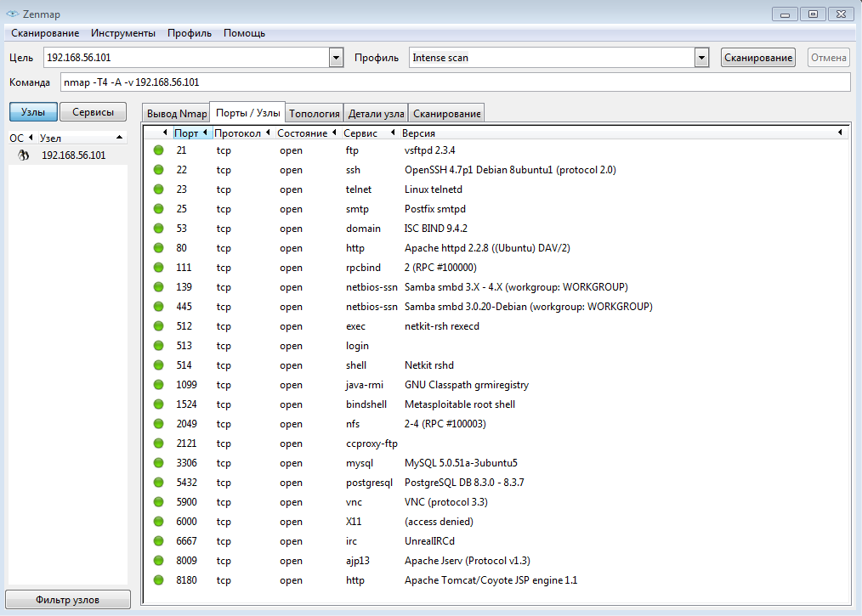Viewport: 862px width, 616px height.
Task: Open the Помощь help menu
Action: pyautogui.click(x=244, y=33)
